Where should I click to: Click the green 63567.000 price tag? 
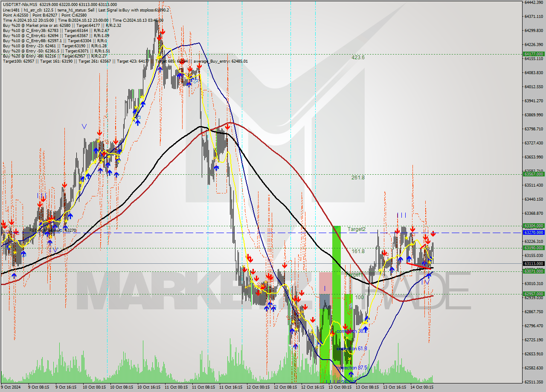(534, 174)
